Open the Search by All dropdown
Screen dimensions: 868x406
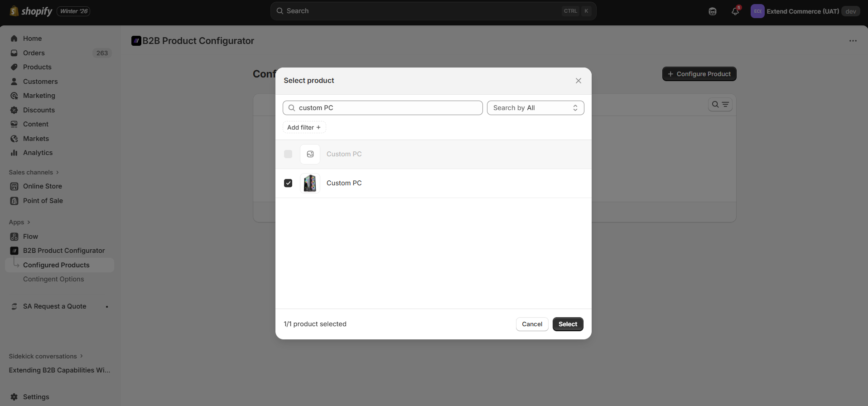535,108
